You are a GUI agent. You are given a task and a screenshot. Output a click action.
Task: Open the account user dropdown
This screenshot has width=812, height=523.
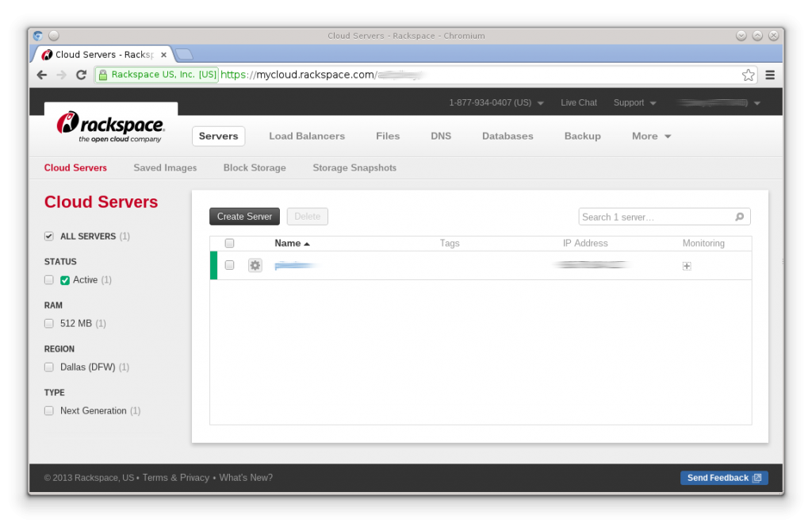(719, 102)
